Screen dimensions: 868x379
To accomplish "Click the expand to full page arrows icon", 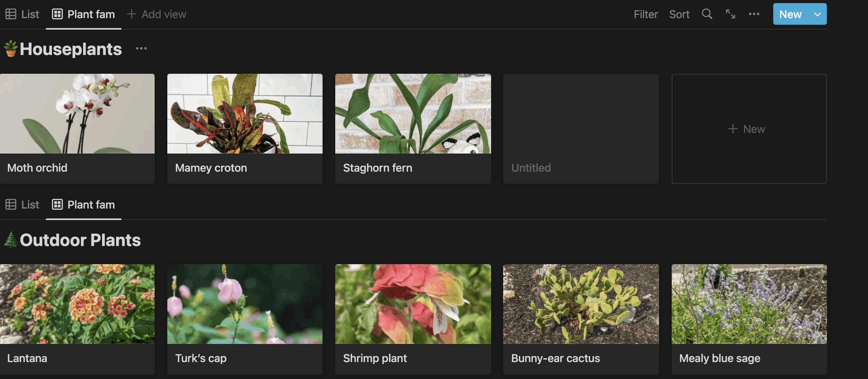I will (x=730, y=14).
